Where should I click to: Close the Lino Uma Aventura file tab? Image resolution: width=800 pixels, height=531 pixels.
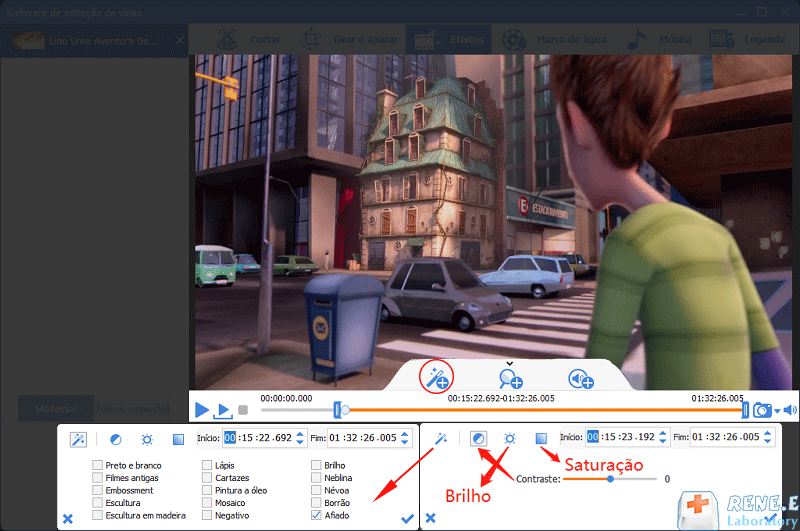click(180, 40)
